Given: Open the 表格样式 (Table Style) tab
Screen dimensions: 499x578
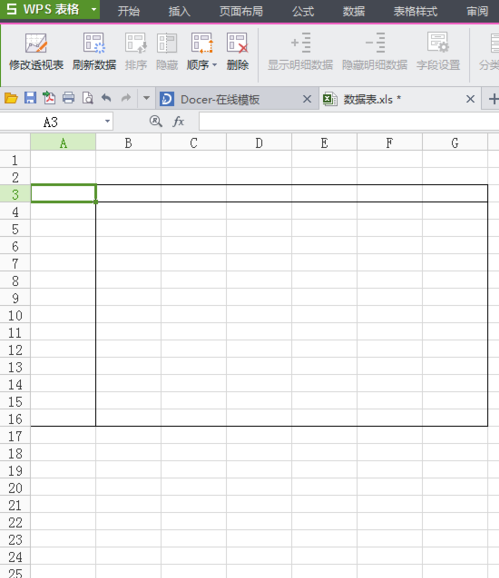Looking at the screenshot, I should point(415,11).
